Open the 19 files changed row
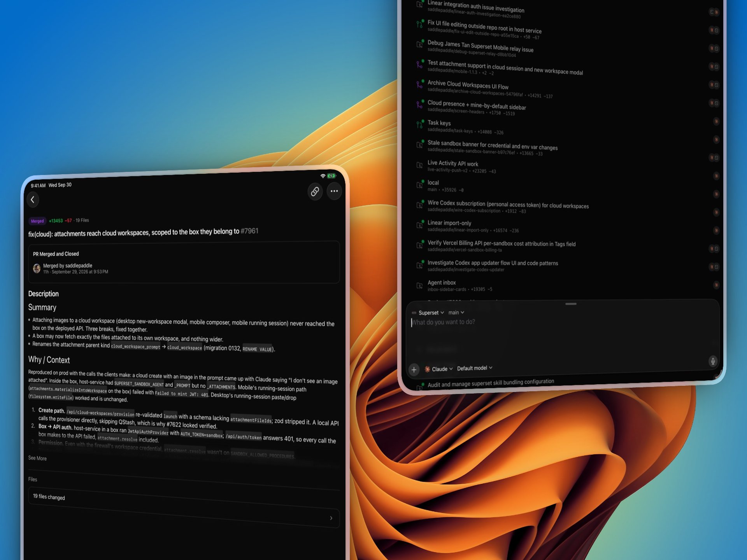This screenshot has width=747, height=560. tap(184, 508)
